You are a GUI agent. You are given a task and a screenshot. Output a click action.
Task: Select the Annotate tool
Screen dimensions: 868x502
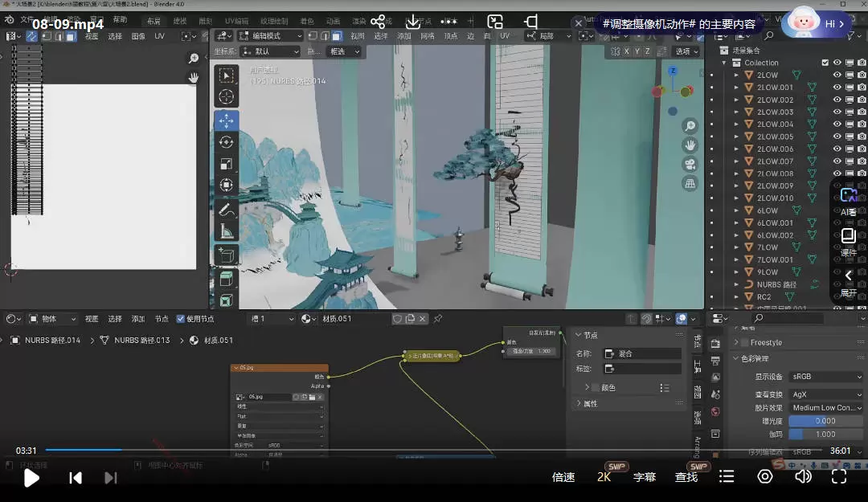[227, 210]
